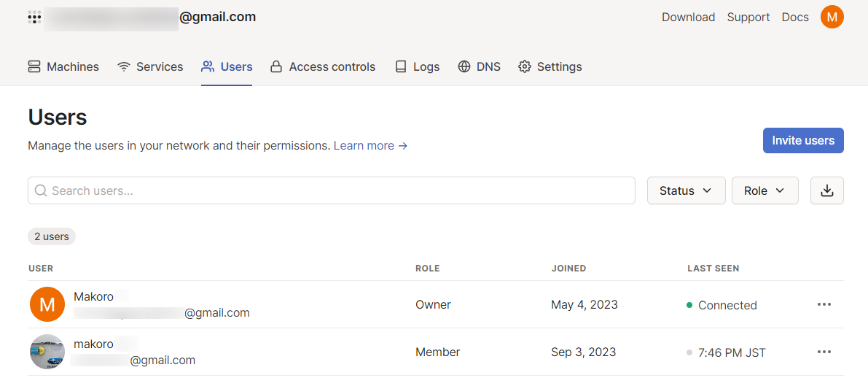Open the orange account avatar menu

(832, 17)
